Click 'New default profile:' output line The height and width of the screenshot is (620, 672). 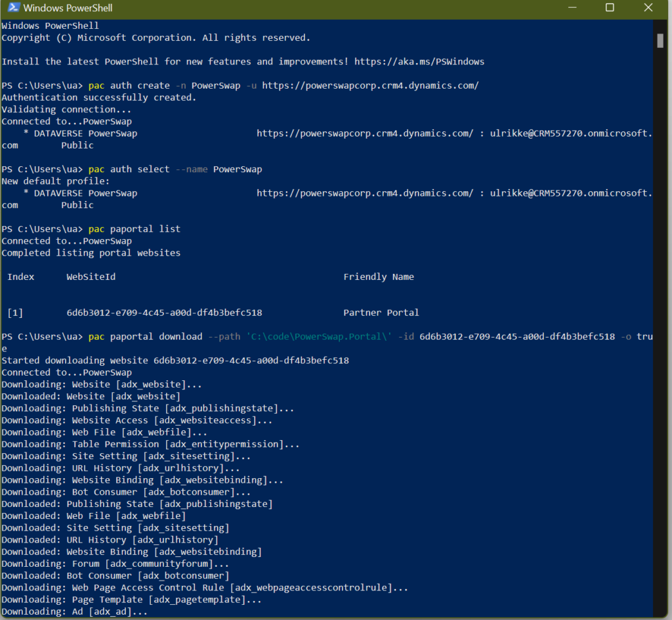(56, 181)
